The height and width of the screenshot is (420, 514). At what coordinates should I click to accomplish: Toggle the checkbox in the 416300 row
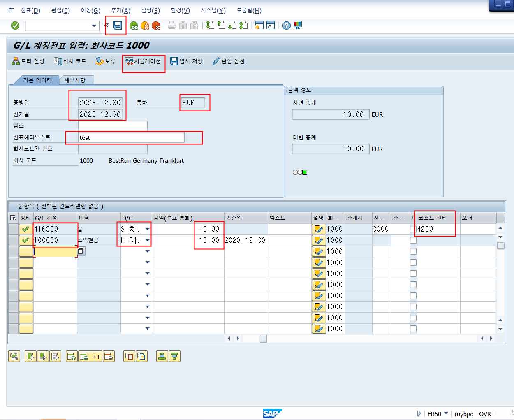tap(413, 229)
